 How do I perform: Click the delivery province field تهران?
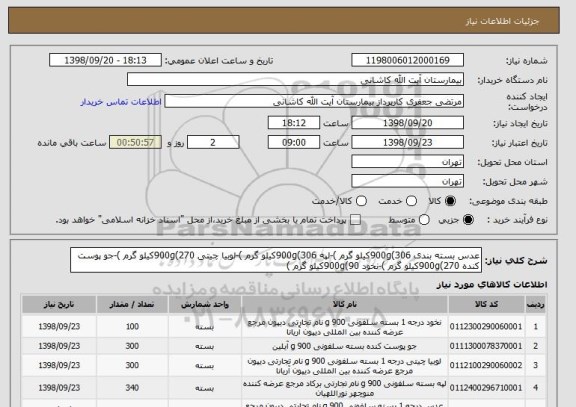click(x=407, y=162)
